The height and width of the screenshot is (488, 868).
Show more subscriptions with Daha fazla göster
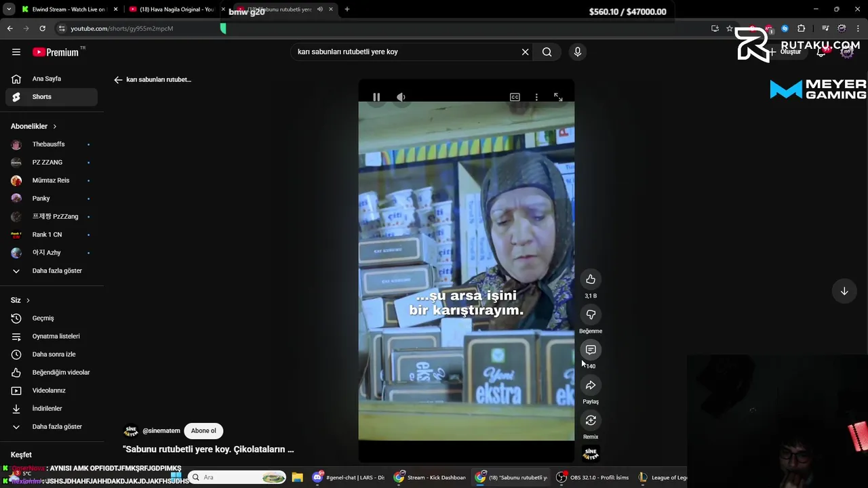(x=52, y=270)
